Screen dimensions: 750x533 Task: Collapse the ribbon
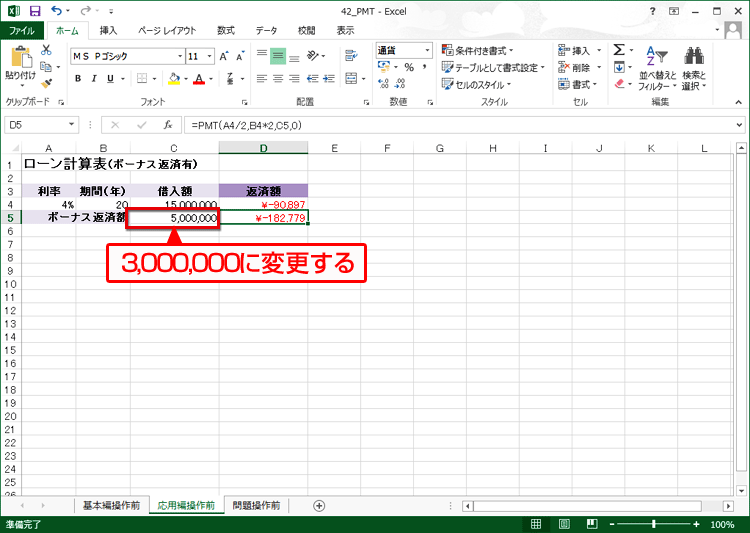coord(739,102)
